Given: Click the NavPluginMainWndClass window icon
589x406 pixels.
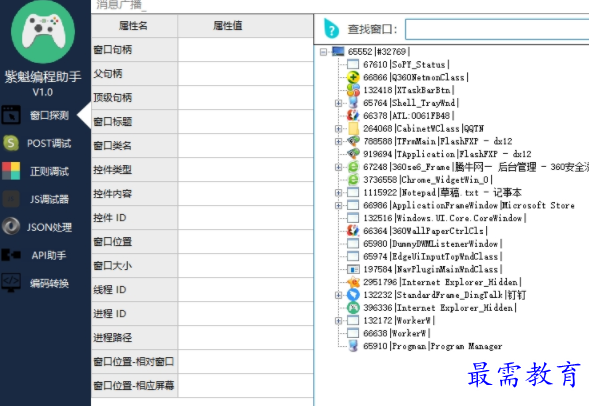Looking at the screenshot, I should click(353, 269).
